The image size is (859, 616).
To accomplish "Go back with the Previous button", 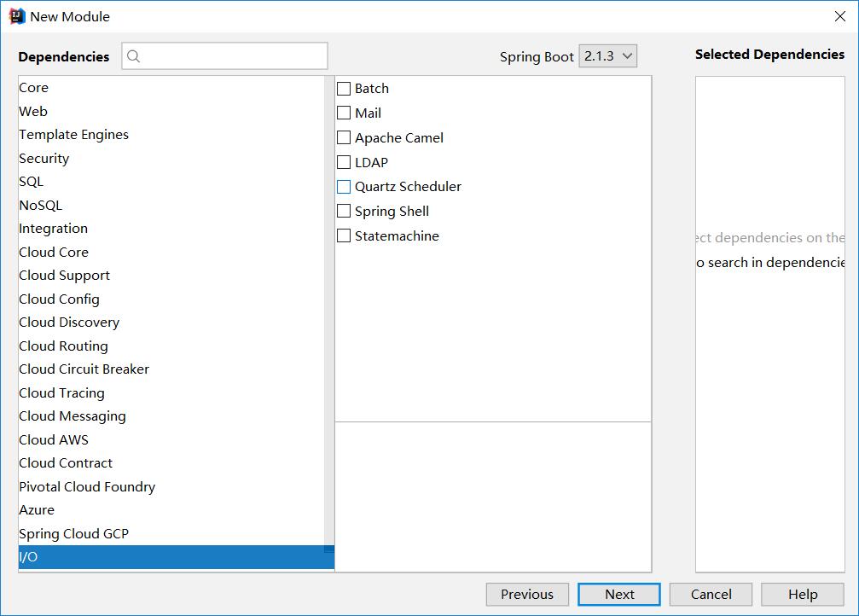I will [x=527, y=595].
